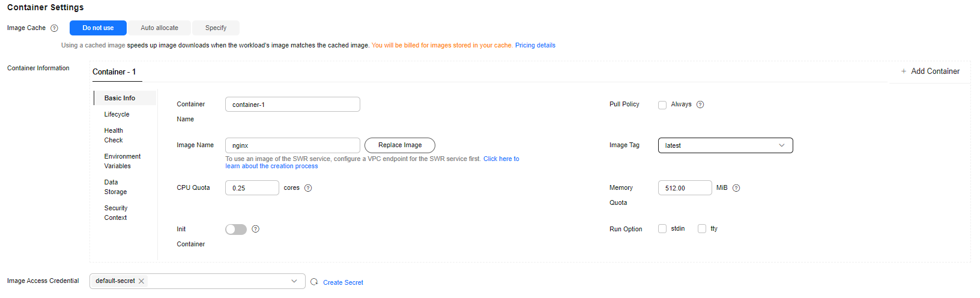Screen dimensions: 980x298
Task: Remove the default-secret tag
Action: (141, 281)
